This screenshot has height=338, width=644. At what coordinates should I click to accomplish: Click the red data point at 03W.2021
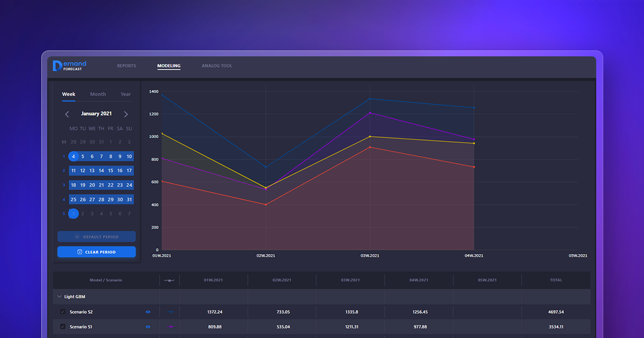(x=370, y=147)
